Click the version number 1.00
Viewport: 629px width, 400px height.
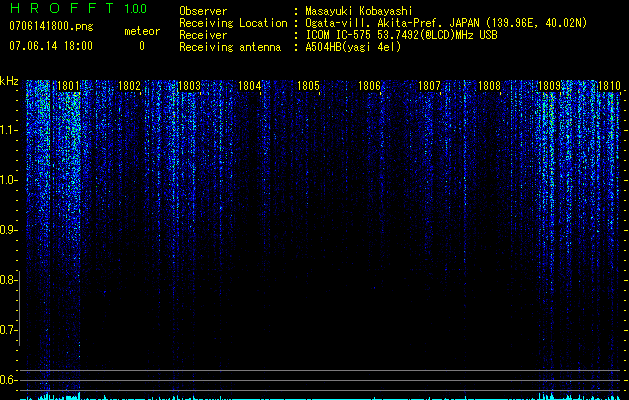pyautogui.click(x=135, y=8)
